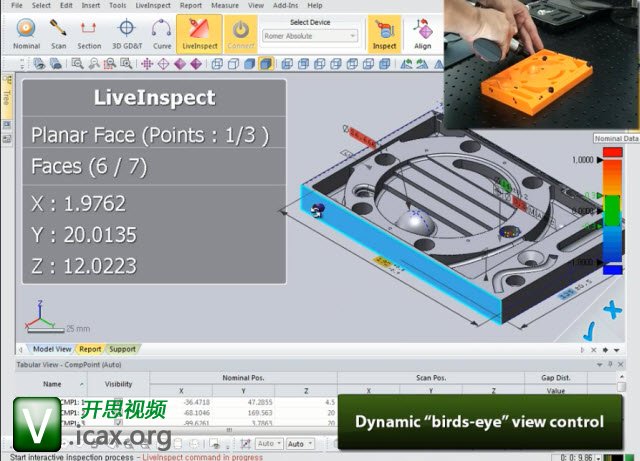Open the Measure menu
640x461 pixels.
tap(225, 5)
